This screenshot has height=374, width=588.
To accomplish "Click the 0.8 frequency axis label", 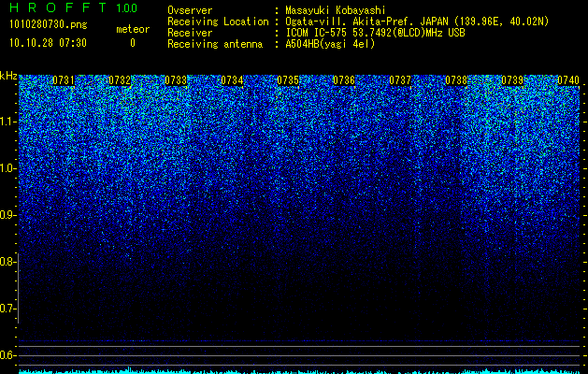I will 7,262.
